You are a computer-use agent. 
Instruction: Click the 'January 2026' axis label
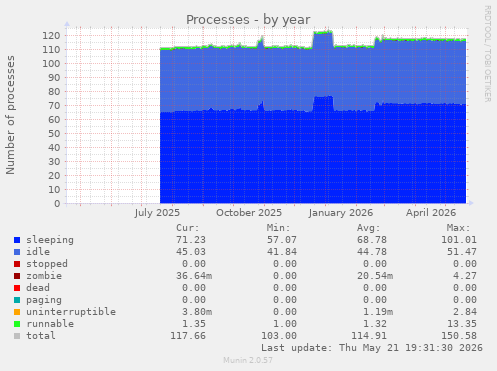tap(341, 213)
